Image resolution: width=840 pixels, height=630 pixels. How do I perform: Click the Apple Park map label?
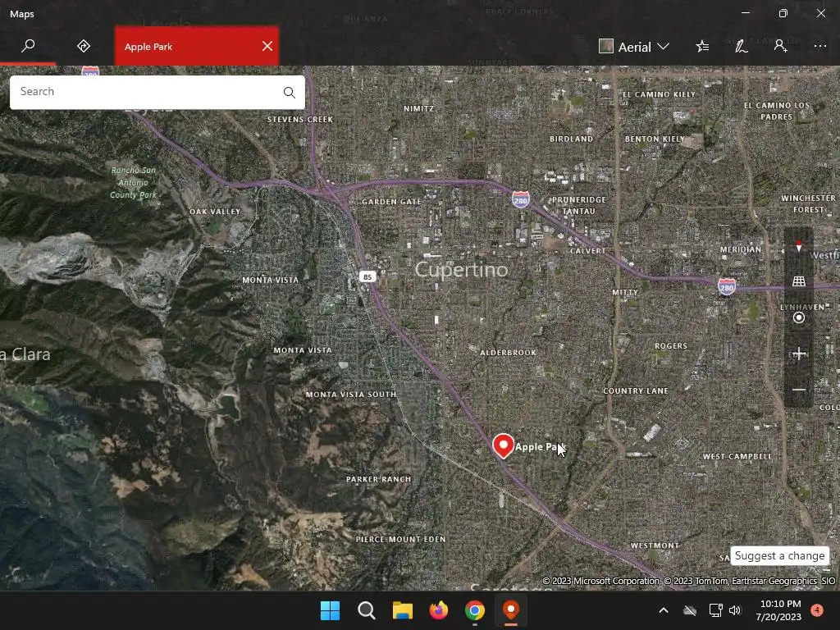tap(540, 447)
